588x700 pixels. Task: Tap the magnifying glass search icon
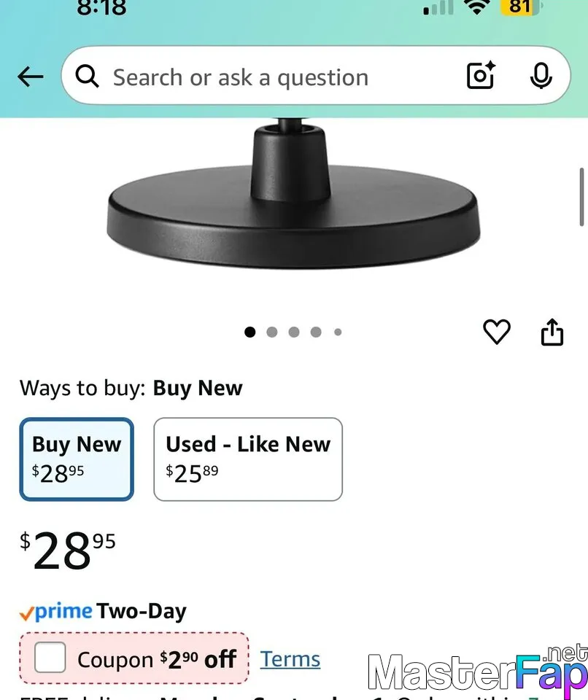pos(88,76)
